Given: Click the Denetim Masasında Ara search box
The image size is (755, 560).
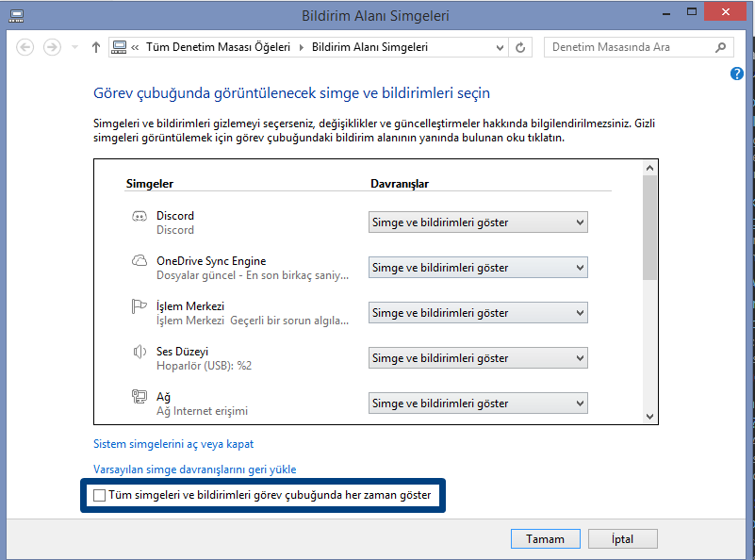Looking at the screenshot, I should pyautogui.click(x=630, y=47).
